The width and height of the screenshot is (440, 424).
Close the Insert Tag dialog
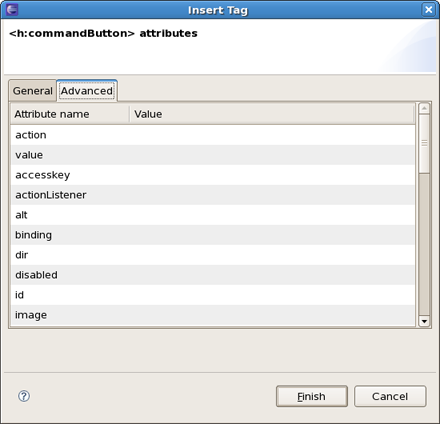pos(428,9)
